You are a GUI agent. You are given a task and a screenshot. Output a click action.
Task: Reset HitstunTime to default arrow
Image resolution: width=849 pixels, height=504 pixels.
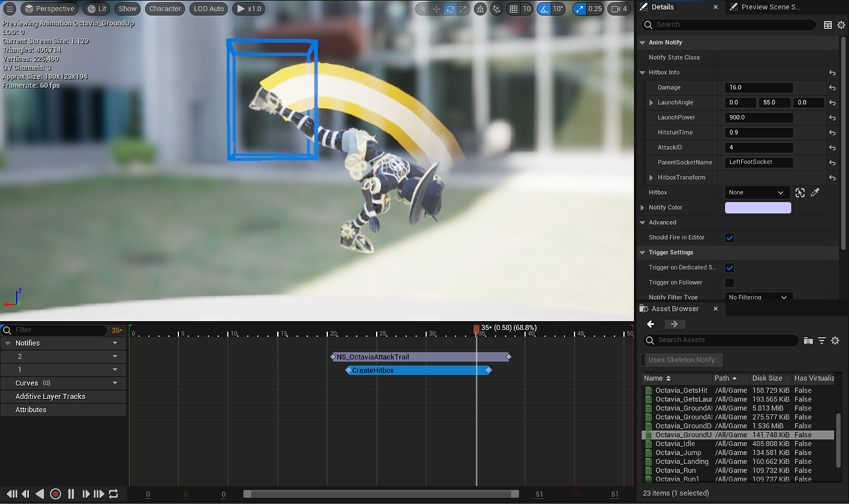(x=832, y=133)
